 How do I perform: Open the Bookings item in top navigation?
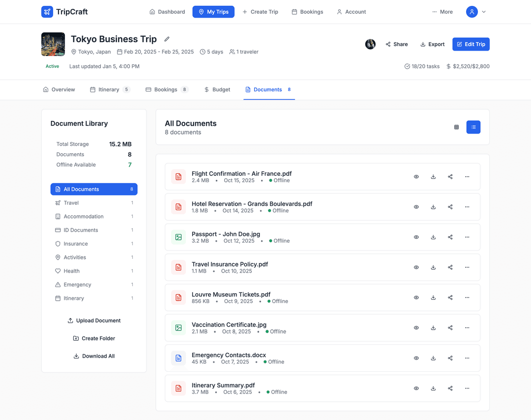307,12
